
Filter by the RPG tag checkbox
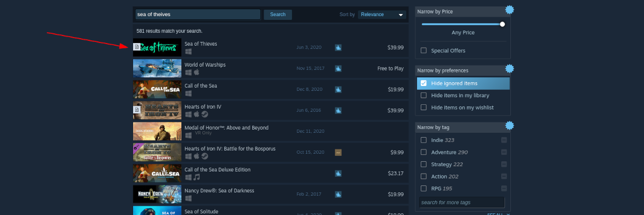424,188
